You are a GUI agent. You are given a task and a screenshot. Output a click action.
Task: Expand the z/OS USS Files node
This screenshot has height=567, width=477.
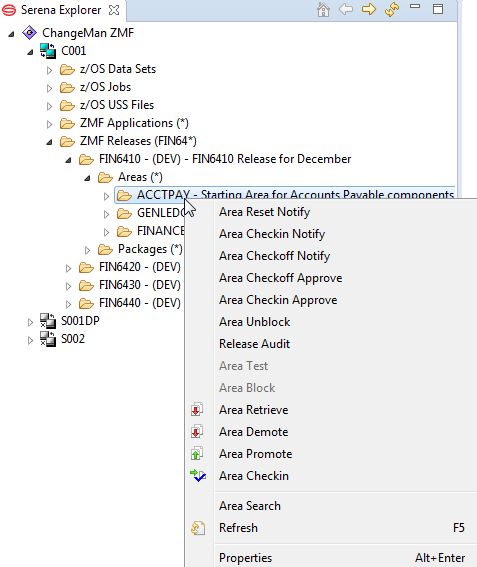(x=50, y=106)
